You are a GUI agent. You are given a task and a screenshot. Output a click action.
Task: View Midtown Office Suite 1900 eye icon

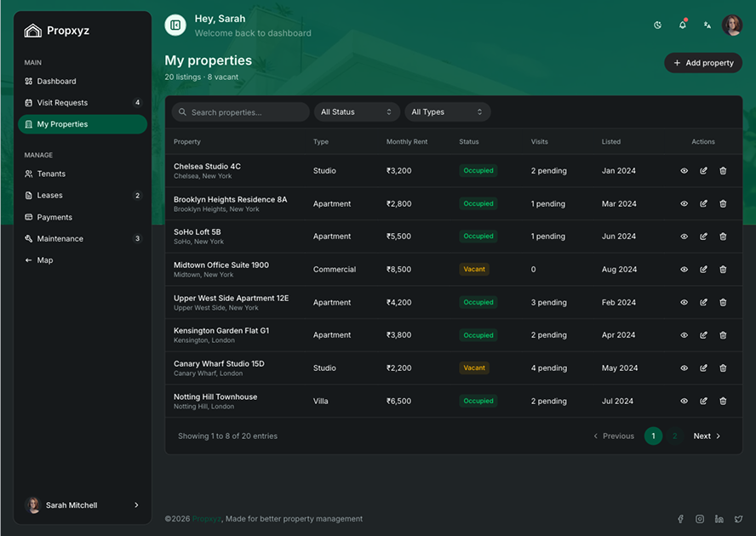pos(684,270)
